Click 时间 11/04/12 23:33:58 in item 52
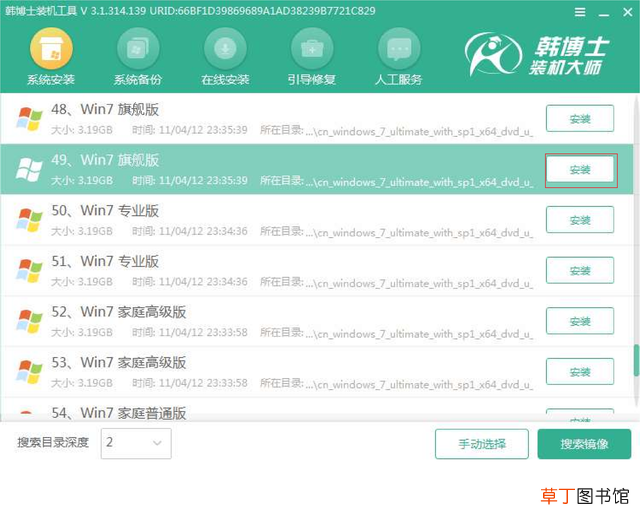Viewport: 640px width, 531px height. click(190, 333)
